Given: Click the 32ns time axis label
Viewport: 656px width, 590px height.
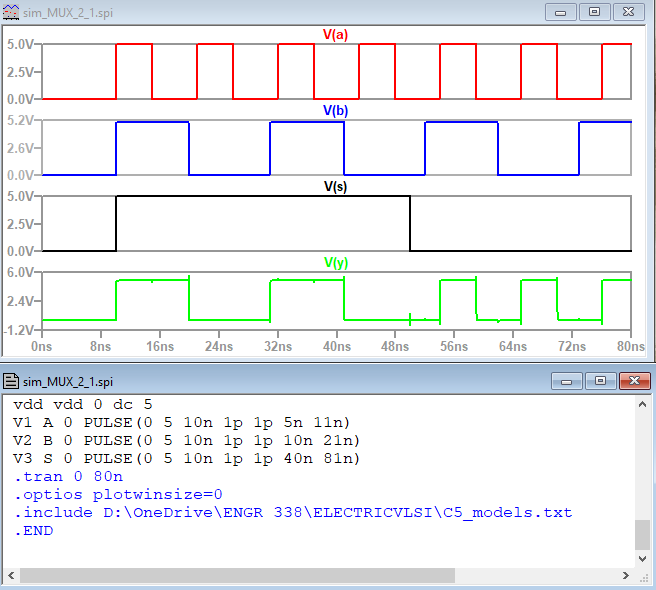Looking at the screenshot, I should click(x=278, y=346).
